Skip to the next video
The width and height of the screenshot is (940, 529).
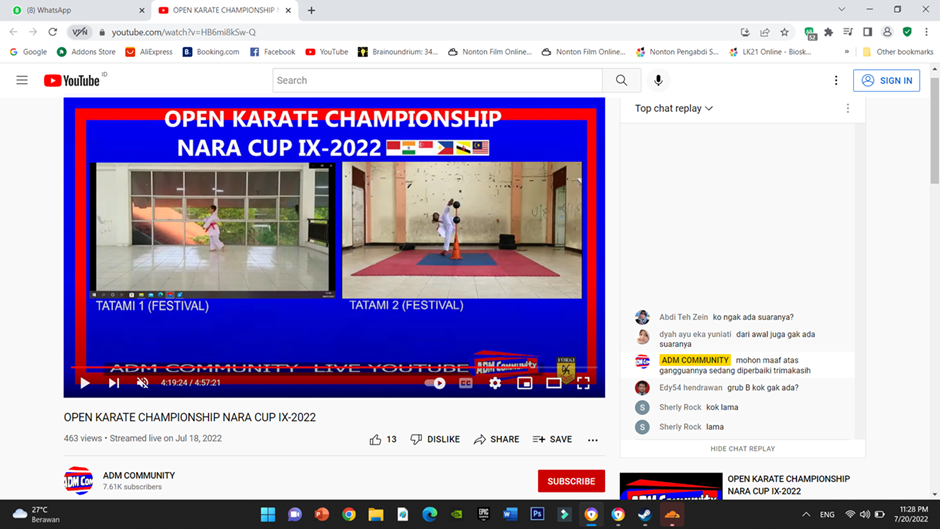click(x=114, y=383)
